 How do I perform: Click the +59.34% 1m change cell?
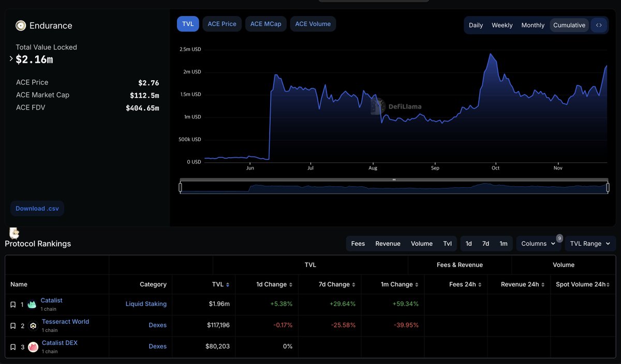[x=405, y=304]
